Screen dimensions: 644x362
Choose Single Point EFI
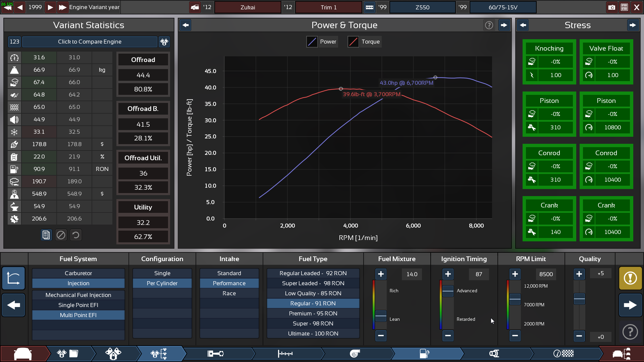[x=78, y=305]
